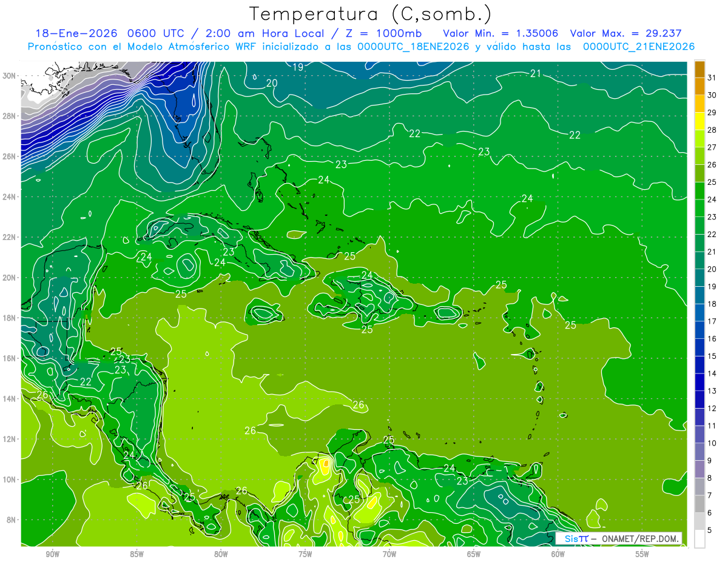Click the '30N' latitude axis label

click(x=10, y=76)
